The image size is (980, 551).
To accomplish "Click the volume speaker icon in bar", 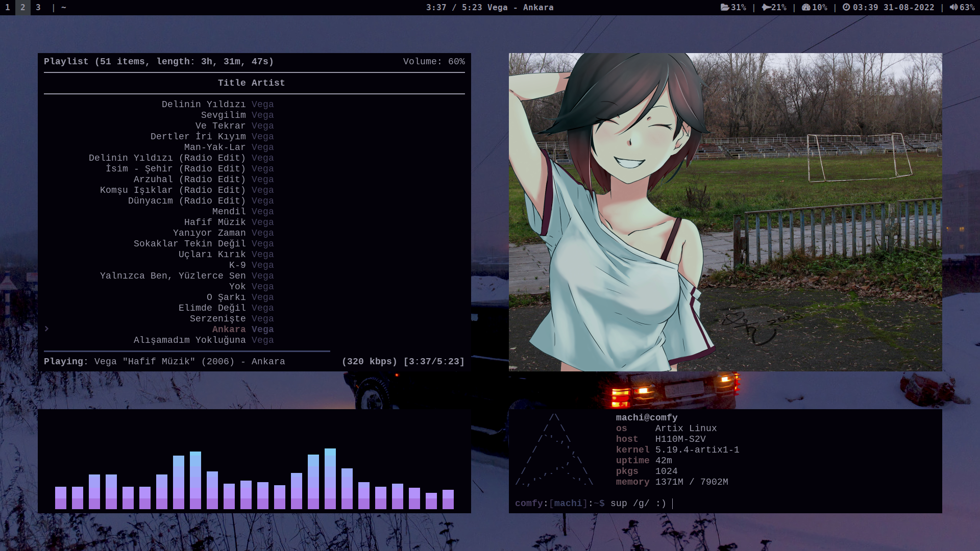I will [x=953, y=8].
